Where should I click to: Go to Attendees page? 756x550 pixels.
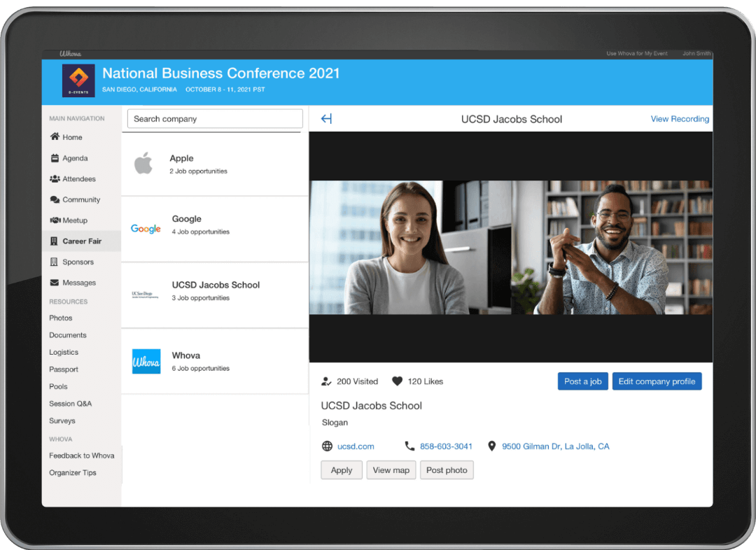click(x=81, y=179)
